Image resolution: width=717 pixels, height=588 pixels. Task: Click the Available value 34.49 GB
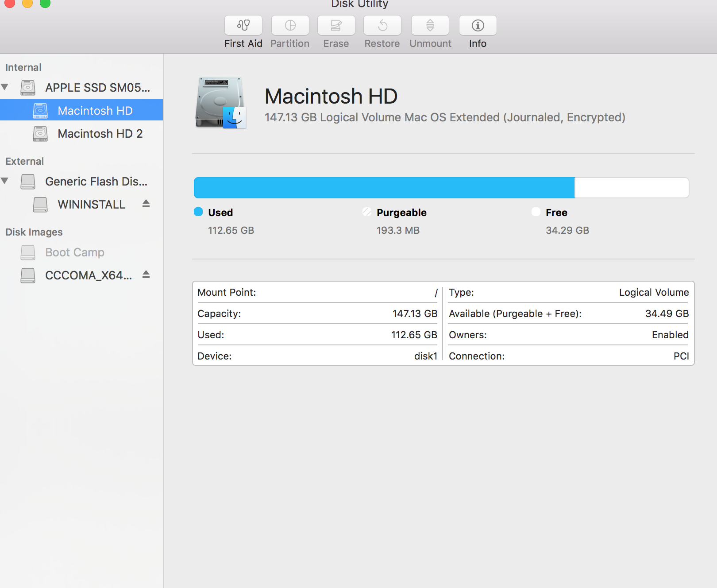coord(667,313)
